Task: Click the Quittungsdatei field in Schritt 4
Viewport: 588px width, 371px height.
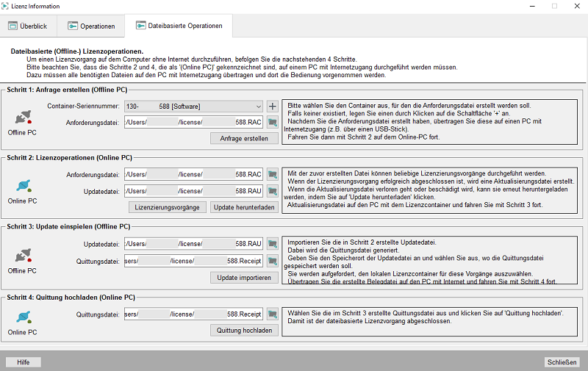Action: (193, 314)
